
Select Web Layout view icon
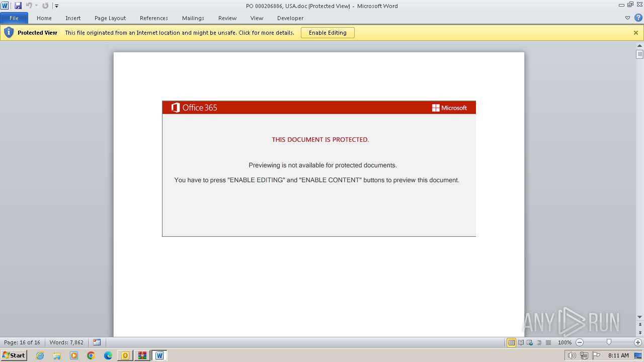coord(529,342)
